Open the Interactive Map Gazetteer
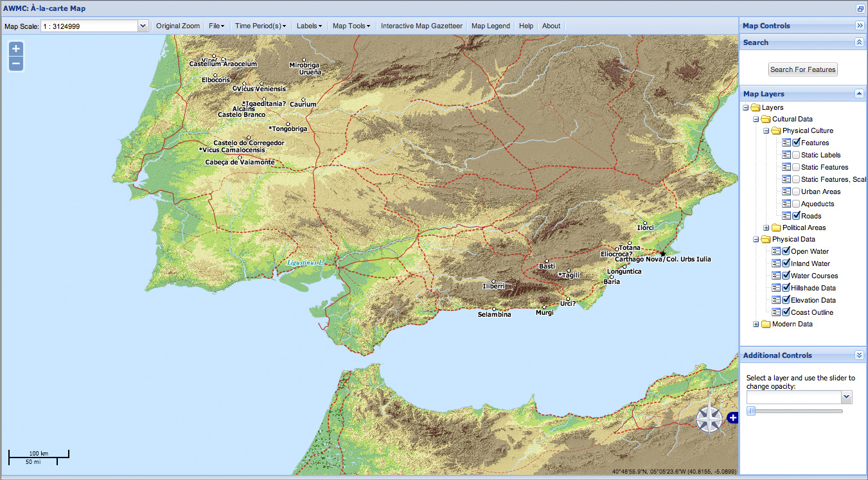Viewport: 868px width, 480px height. point(421,26)
